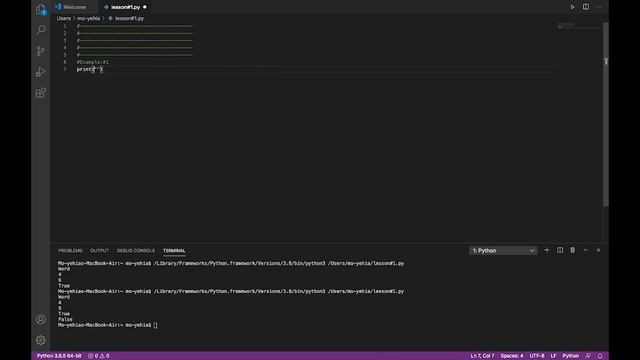The image size is (640, 360).
Task: Click the code minimap
Action: (x=580, y=26)
